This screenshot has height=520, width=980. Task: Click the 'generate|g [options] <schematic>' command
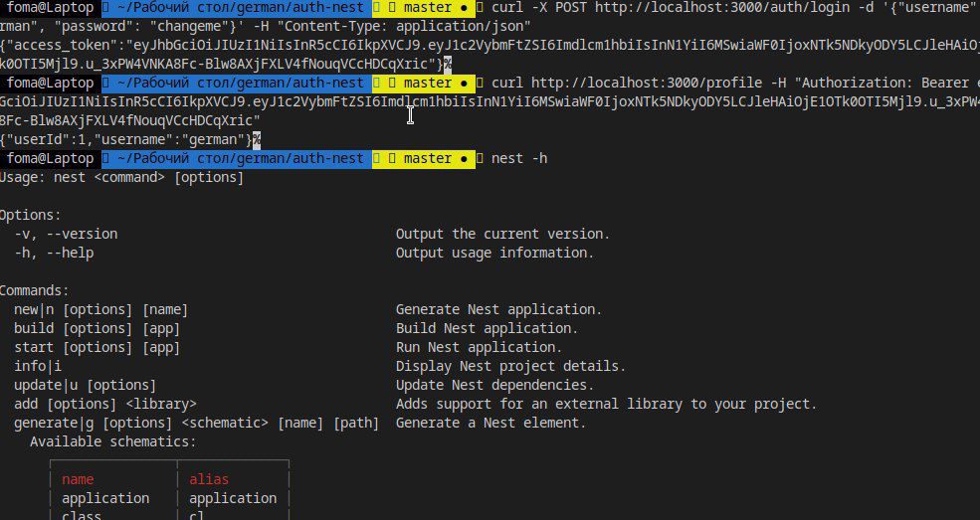coord(141,423)
